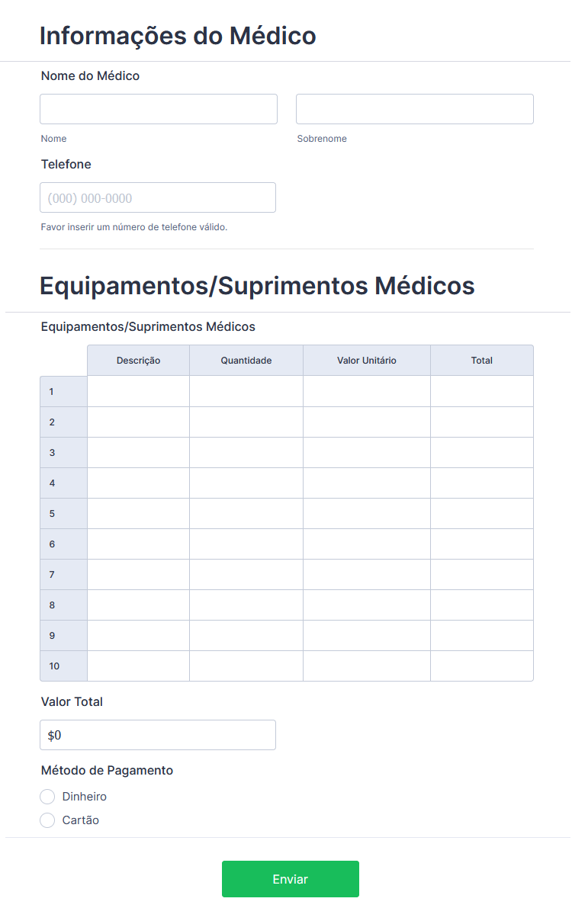The image size is (572, 924).
Task: Select the Dinheiro payment option
Action: 47,797
